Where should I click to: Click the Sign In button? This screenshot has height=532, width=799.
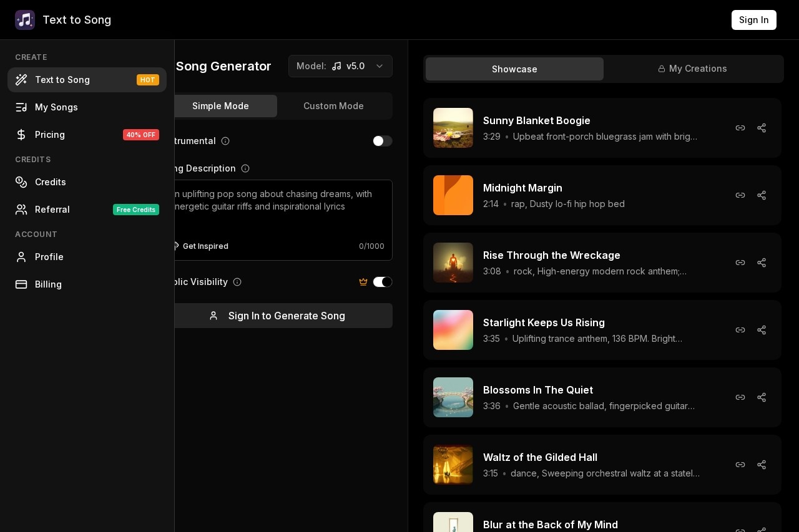pyautogui.click(x=753, y=20)
